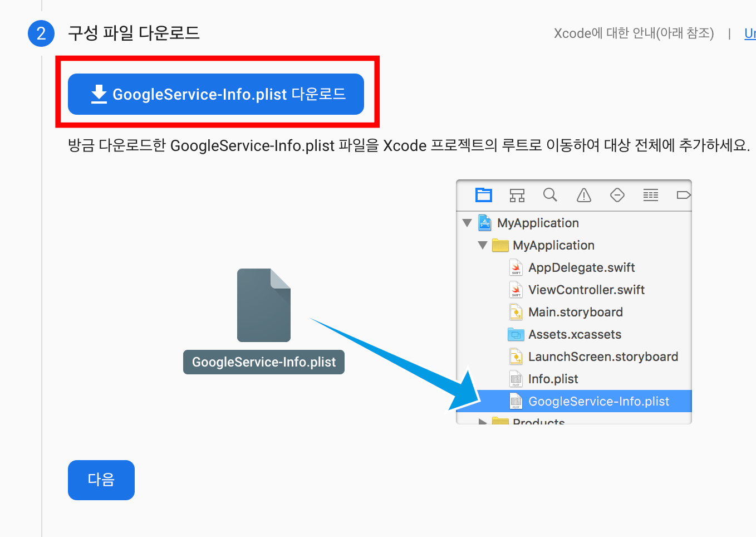The height and width of the screenshot is (537, 756).
Task: Click the MyApplication Xcode project icon
Action: [485, 223]
